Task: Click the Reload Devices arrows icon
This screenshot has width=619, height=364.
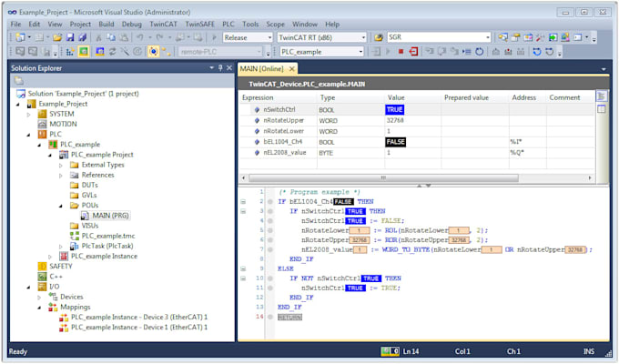Action: pos(113,52)
